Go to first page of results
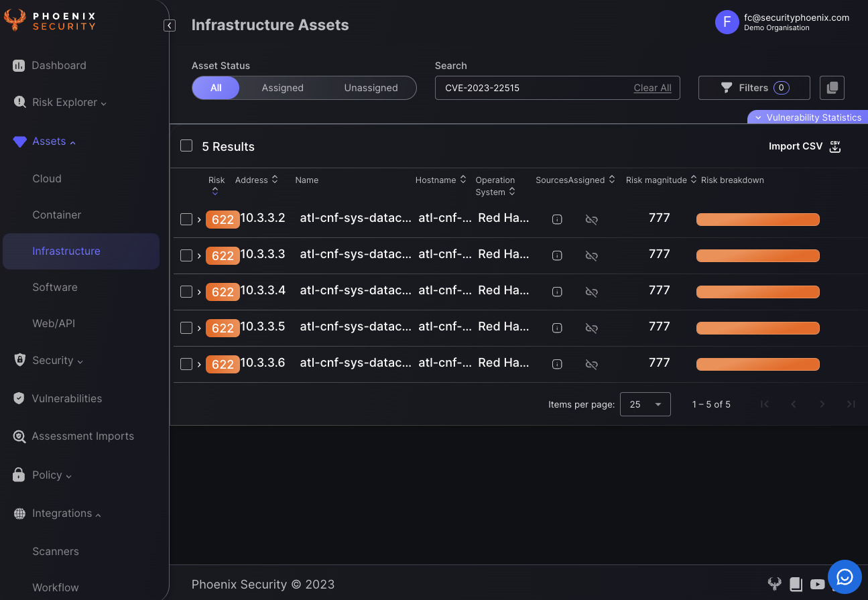 coord(765,404)
